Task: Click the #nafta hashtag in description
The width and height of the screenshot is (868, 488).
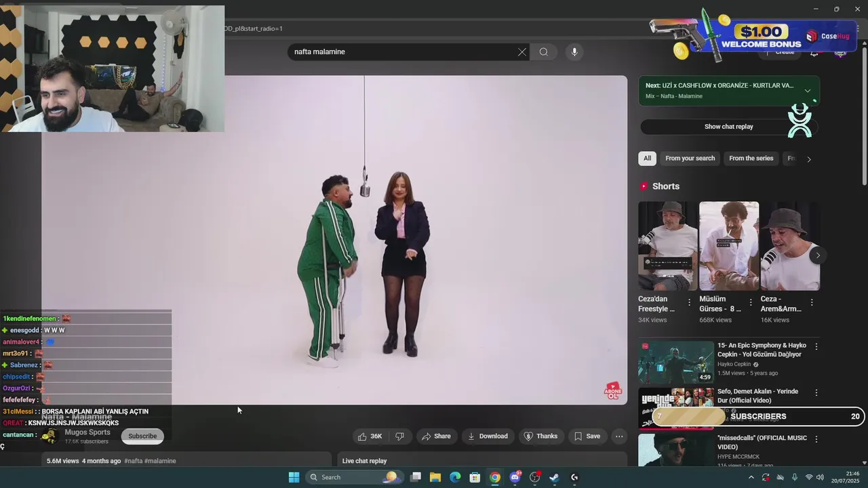Action: tap(133, 461)
